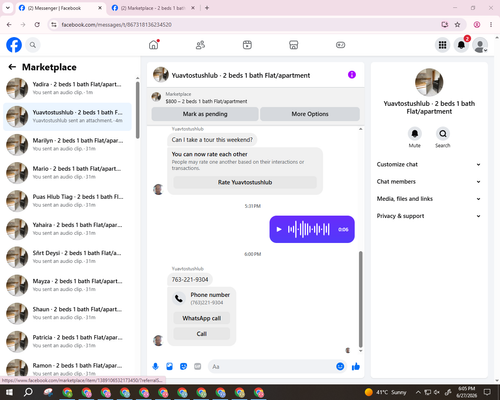Record a voice clip with microphone icon
500x400 pixels.
(155, 367)
